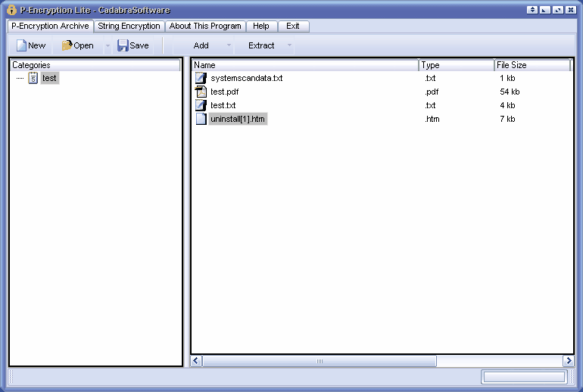
Task: Click the 54 kb file size cell
Action: (510, 92)
